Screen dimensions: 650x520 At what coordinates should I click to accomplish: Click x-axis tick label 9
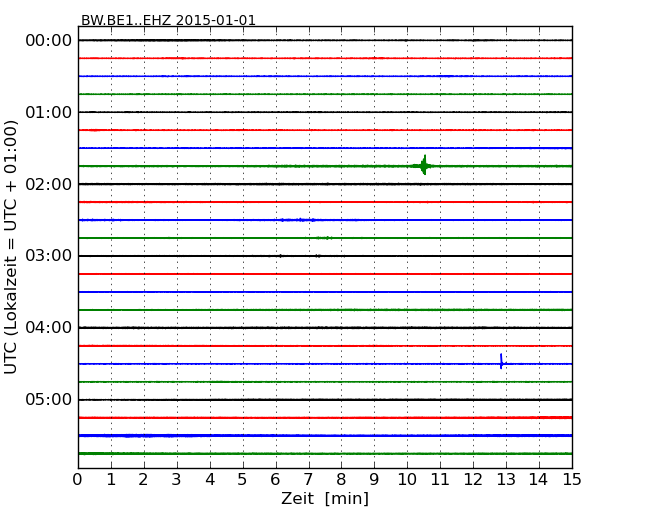(x=374, y=480)
